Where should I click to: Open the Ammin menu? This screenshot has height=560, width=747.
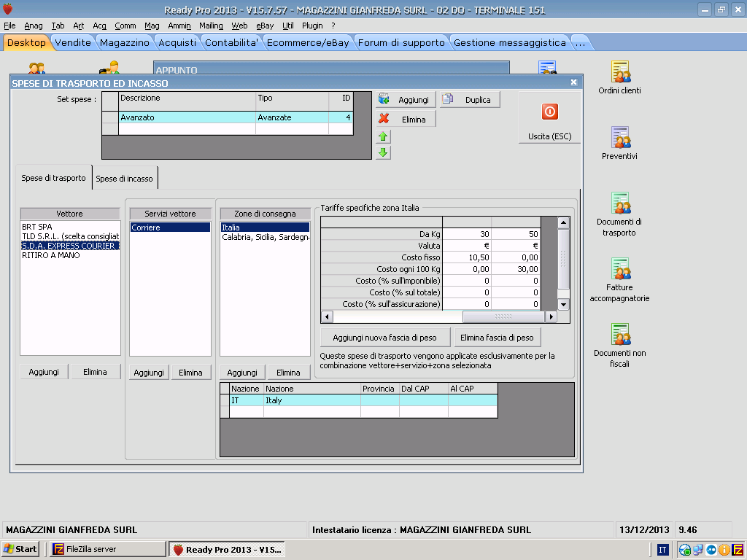pyautogui.click(x=179, y=26)
